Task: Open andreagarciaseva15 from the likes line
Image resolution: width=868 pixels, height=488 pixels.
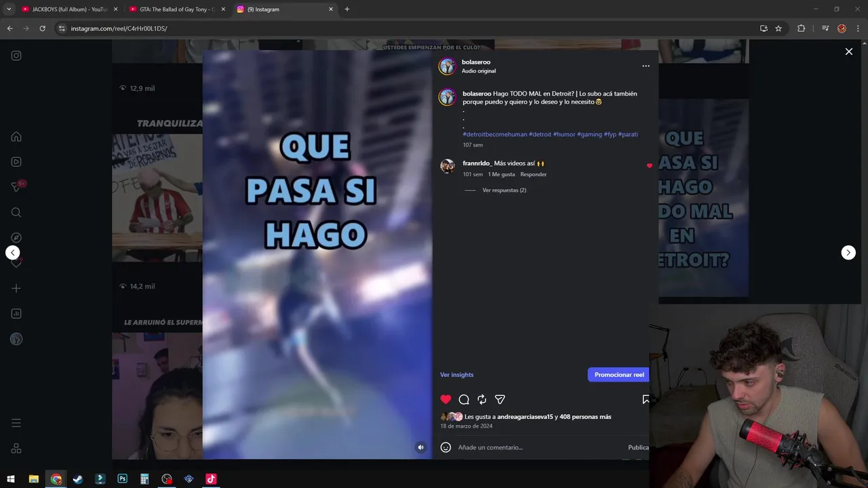Action: pos(526,417)
